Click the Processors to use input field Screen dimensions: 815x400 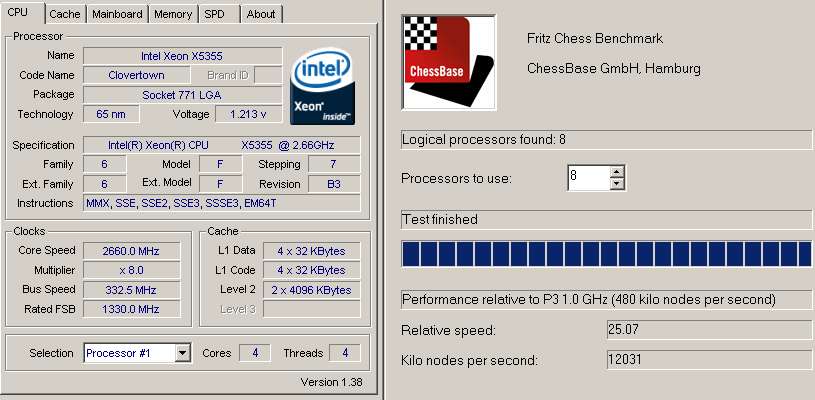pyautogui.click(x=588, y=178)
